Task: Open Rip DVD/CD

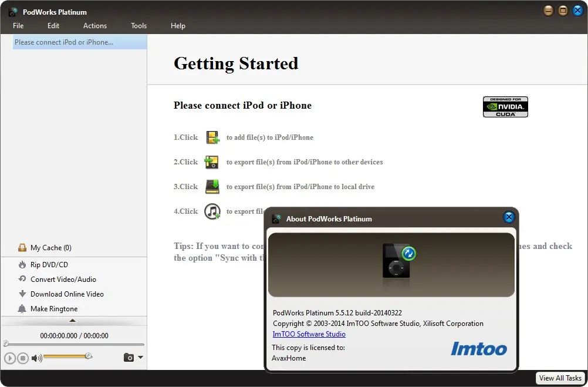Action: [49, 265]
